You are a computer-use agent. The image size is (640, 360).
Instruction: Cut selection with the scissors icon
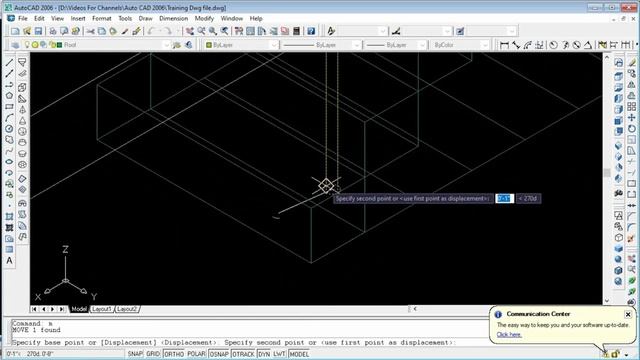pyautogui.click(x=91, y=31)
